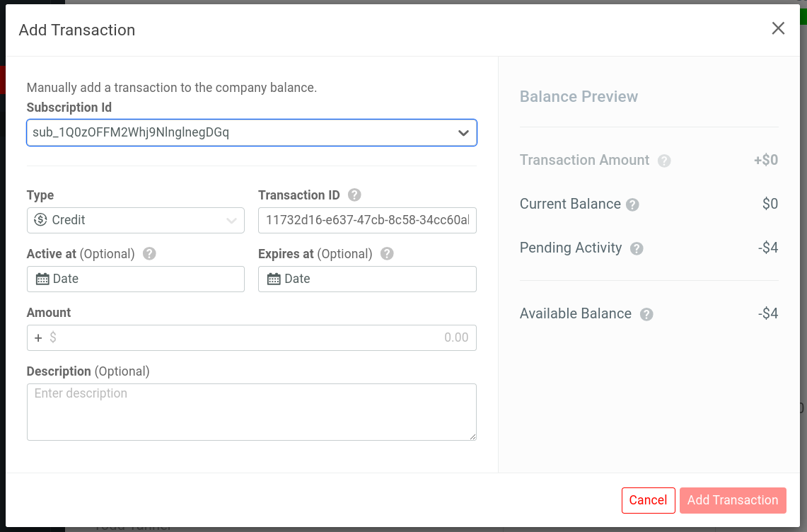Open the Type dropdown showing Credit
This screenshot has width=807, height=532.
tap(135, 220)
